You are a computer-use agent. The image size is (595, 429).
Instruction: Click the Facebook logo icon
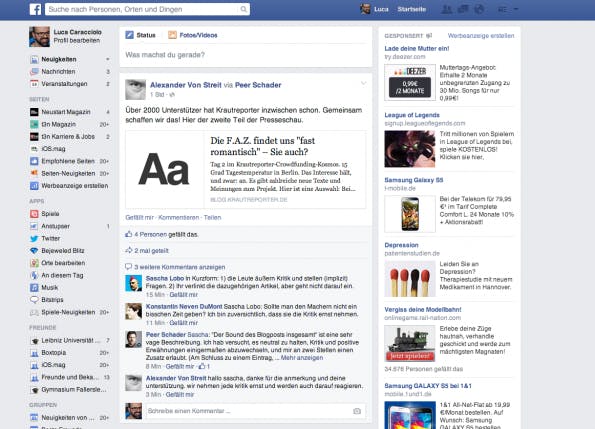35,9
